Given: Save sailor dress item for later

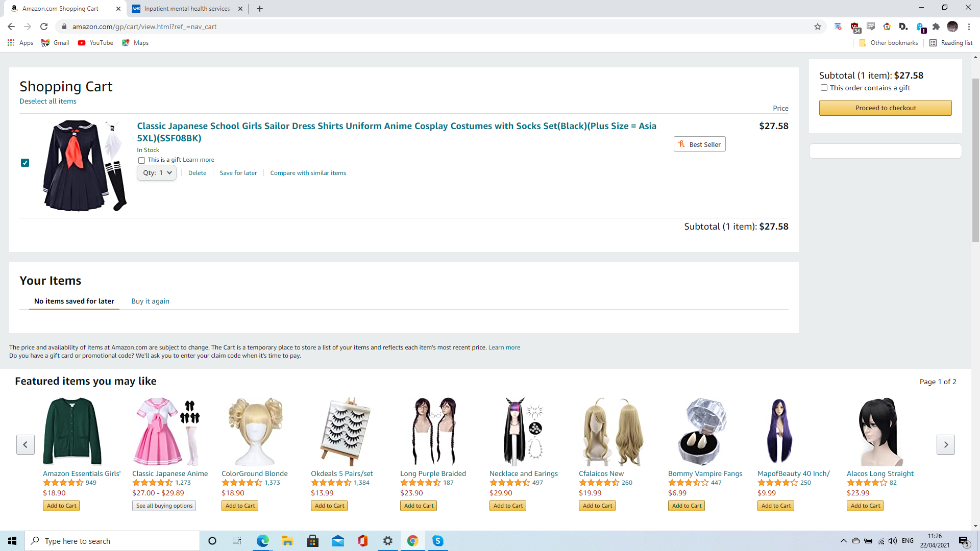Looking at the screenshot, I should click(238, 173).
